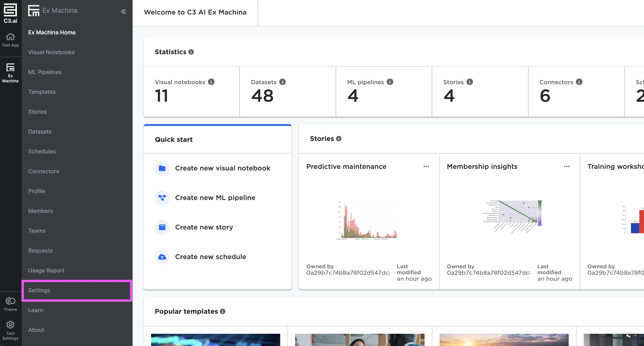Click info icon next to Datasets
The height and width of the screenshot is (346, 644).
coord(283,82)
